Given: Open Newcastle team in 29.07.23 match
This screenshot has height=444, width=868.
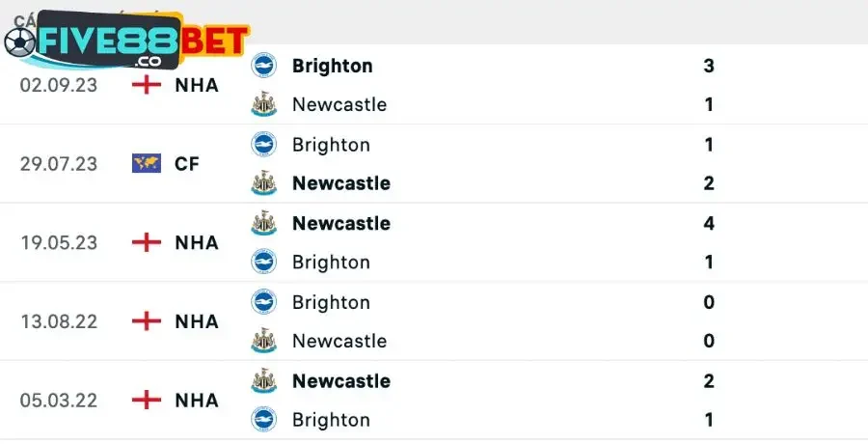Looking at the screenshot, I should tap(340, 183).
